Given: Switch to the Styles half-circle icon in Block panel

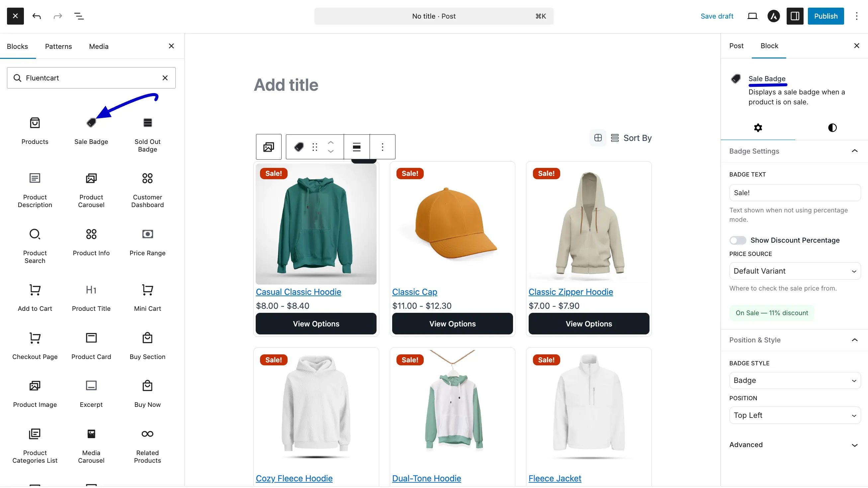Looking at the screenshot, I should tap(832, 127).
